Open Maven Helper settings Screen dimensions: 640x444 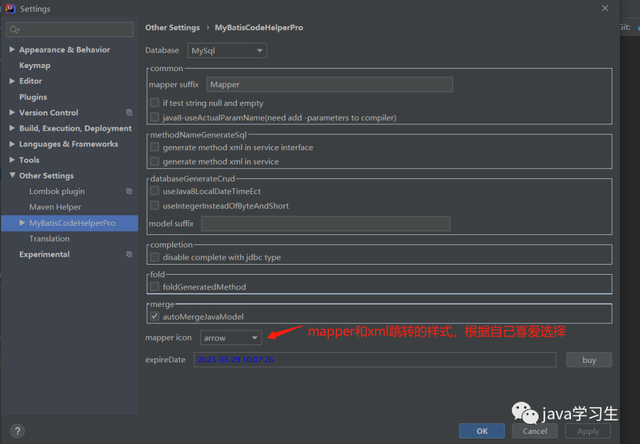[55, 207]
